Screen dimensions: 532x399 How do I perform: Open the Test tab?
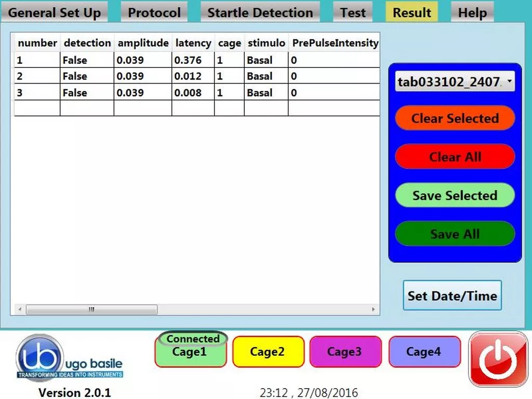[353, 12]
